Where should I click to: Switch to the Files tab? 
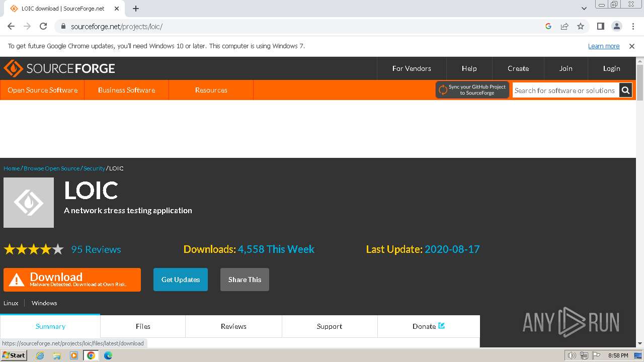tap(143, 326)
